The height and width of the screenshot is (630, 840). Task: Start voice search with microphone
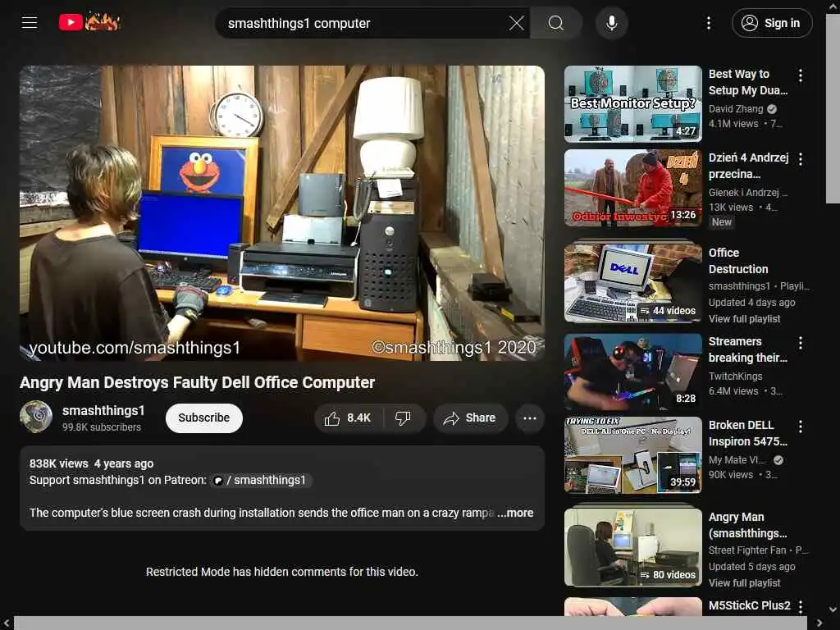tap(611, 23)
